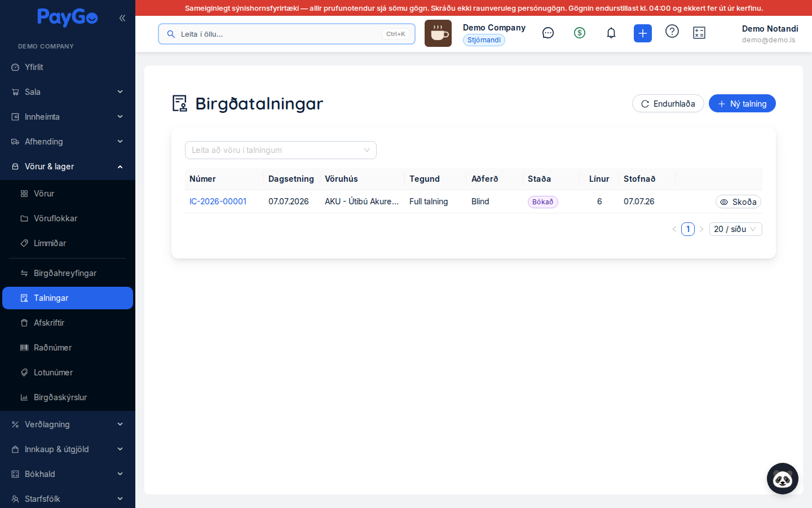This screenshot has height=508, width=812.
Task: Open the panda chat assistant
Action: (x=783, y=479)
